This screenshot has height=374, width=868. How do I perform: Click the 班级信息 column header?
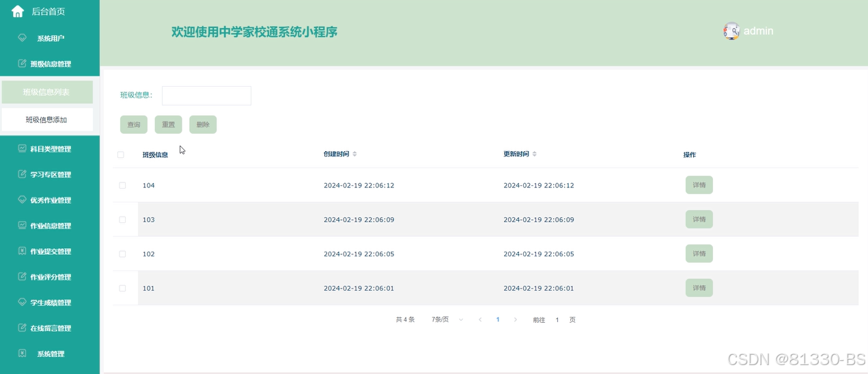pyautogui.click(x=155, y=155)
